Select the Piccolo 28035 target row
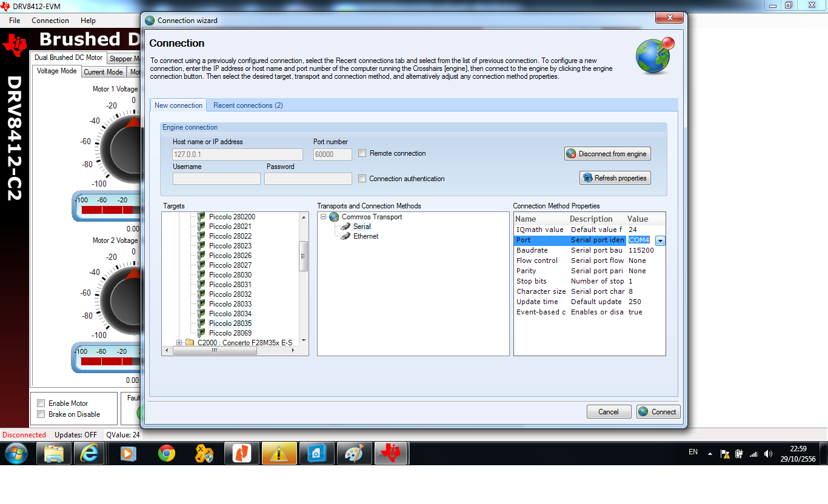The width and height of the screenshot is (828, 504). pyautogui.click(x=230, y=323)
